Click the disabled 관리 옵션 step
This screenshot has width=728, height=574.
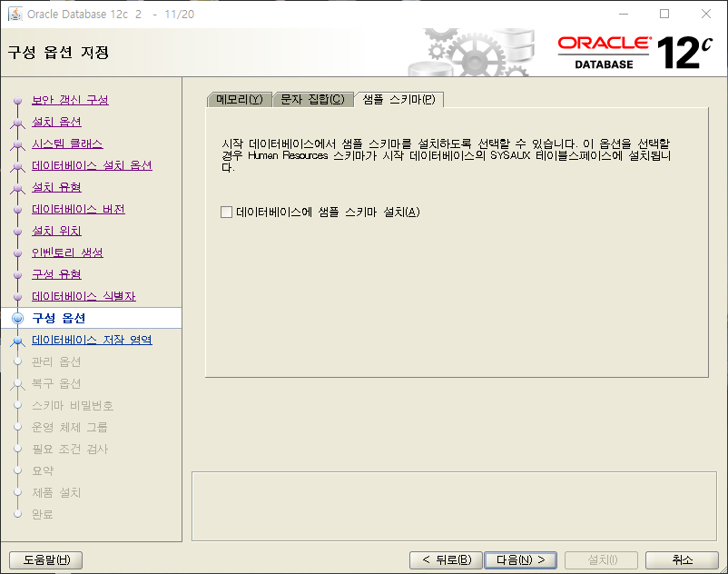(x=56, y=361)
